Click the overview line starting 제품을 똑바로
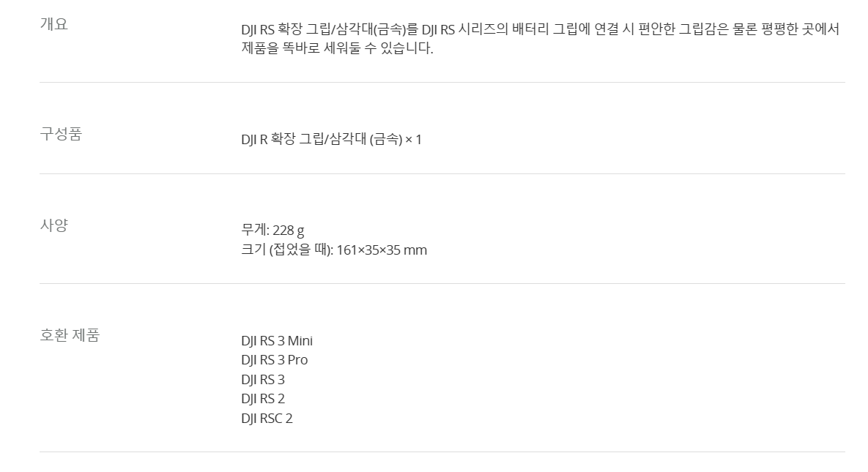868x472 pixels. click(337, 49)
